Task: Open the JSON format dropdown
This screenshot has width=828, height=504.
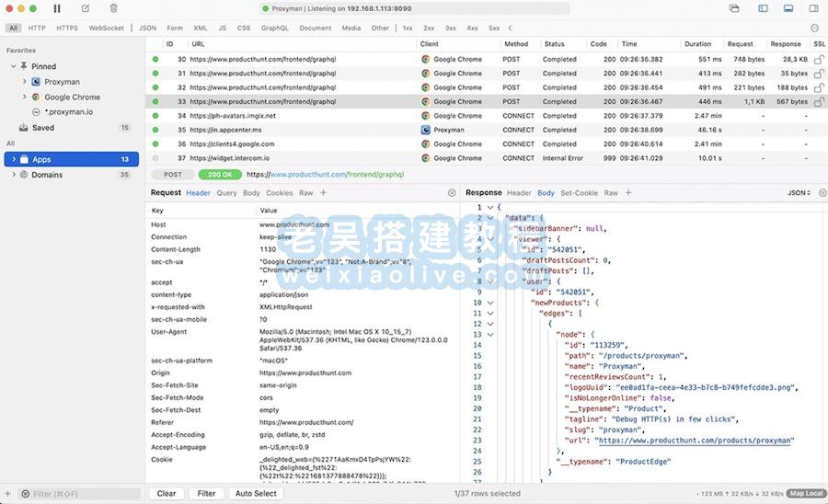Action: click(799, 193)
